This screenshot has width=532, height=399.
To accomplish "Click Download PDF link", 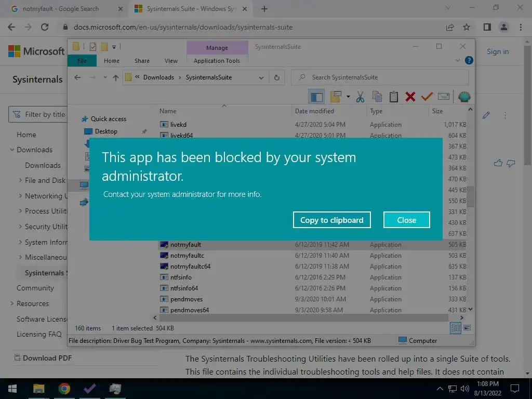I will pyautogui.click(x=43, y=358).
